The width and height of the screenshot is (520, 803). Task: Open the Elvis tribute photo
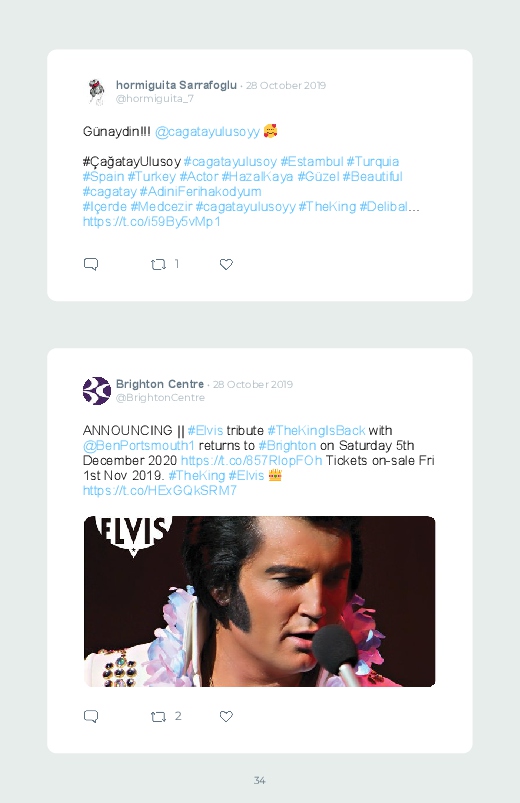259,601
